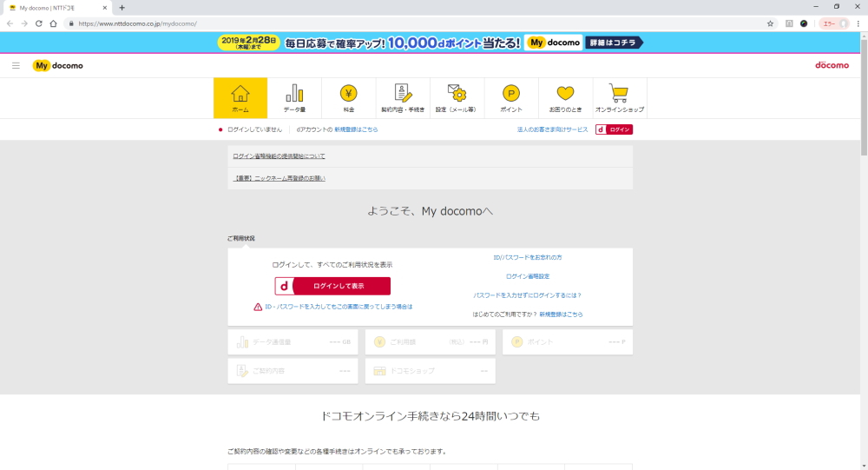Open the データ量 bar chart tab
This screenshot has height=470, width=868.
click(x=294, y=98)
